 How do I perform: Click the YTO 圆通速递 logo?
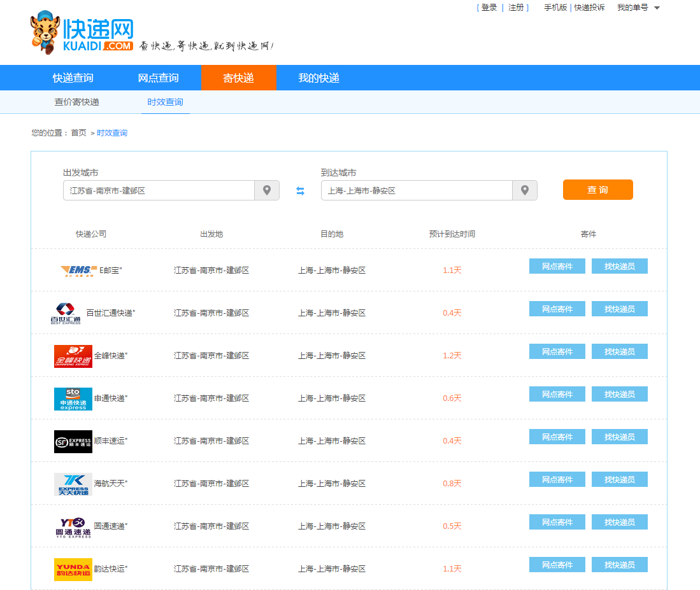point(73,526)
